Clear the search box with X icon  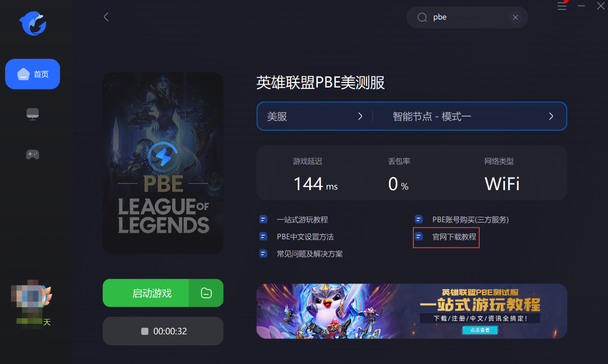coord(515,18)
